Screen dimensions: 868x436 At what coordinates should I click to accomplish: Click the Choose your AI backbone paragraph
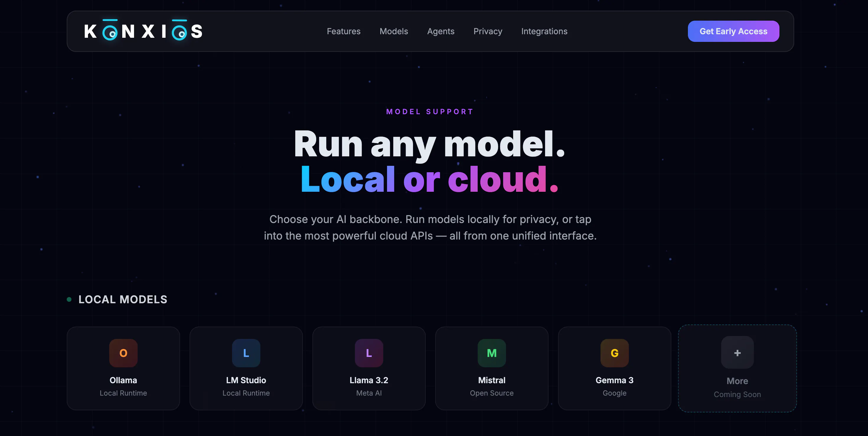tap(430, 227)
